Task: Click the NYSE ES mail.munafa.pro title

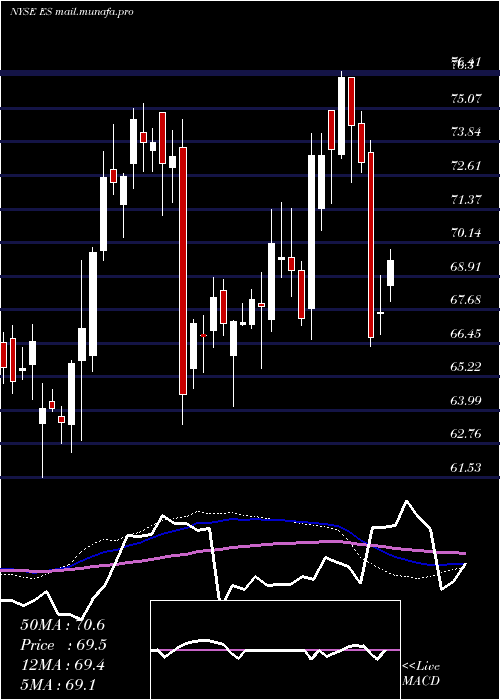Action: pyautogui.click(x=71, y=12)
